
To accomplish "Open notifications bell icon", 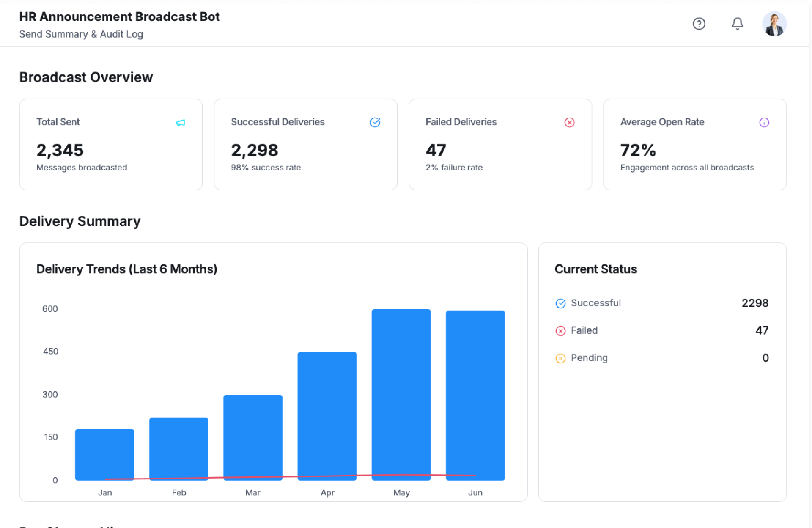I will tap(737, 24).
